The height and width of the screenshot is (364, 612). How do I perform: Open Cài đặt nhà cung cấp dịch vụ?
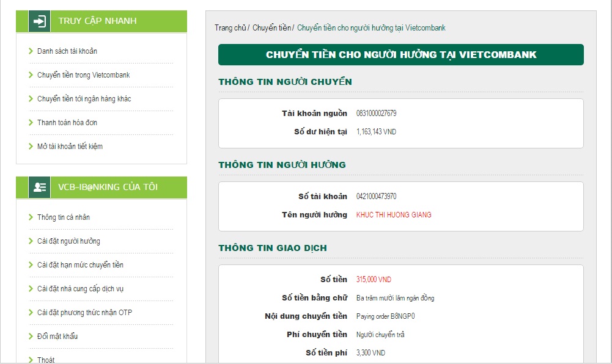81,288
